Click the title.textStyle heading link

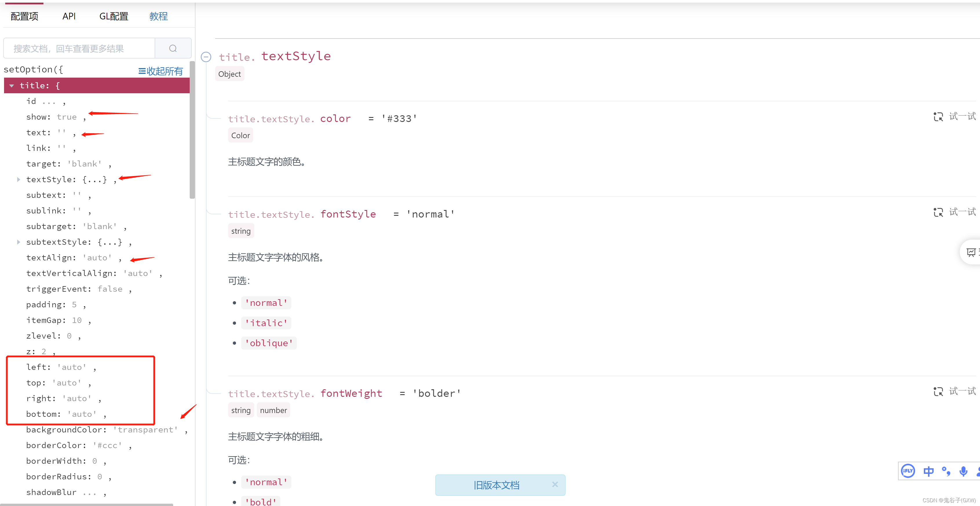[275, 56]
